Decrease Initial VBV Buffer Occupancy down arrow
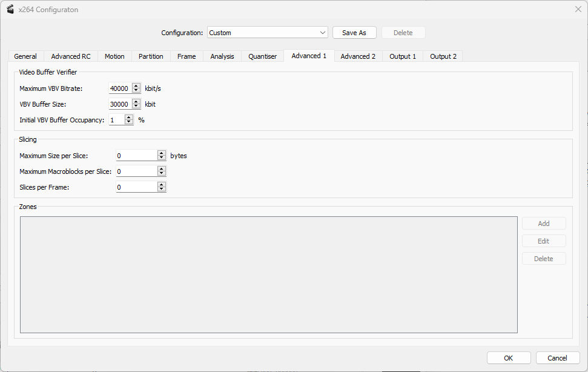This screenshot has width=588, height=372. point(129,122)
